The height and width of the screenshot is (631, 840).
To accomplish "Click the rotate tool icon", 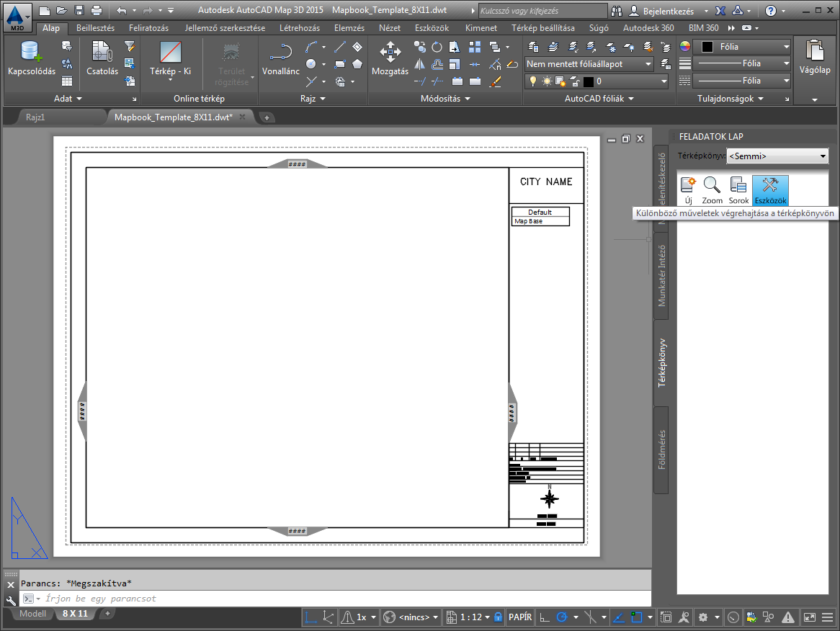I will click(x=437, y=47).
